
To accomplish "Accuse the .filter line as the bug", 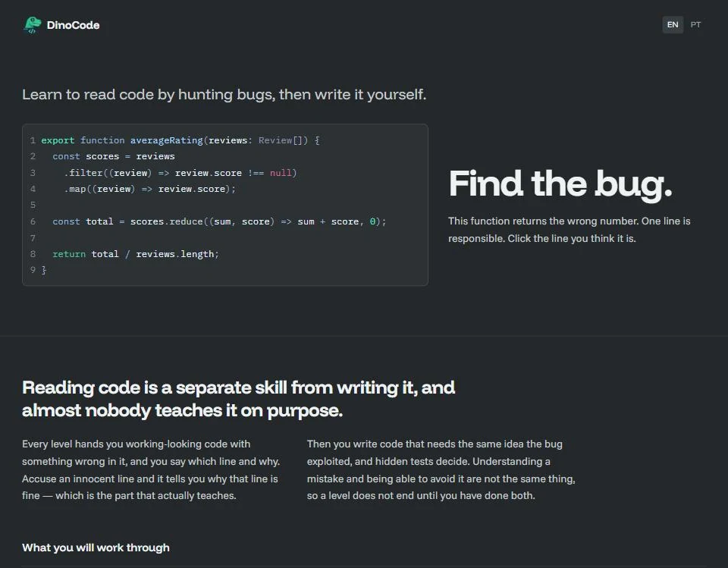I will [224, 173].
